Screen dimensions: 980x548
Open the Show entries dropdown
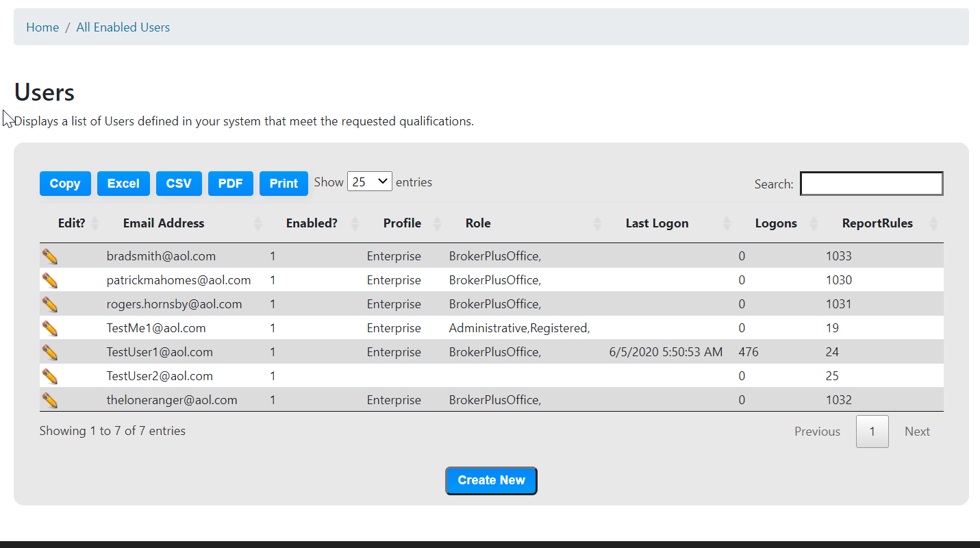(370, 182)
